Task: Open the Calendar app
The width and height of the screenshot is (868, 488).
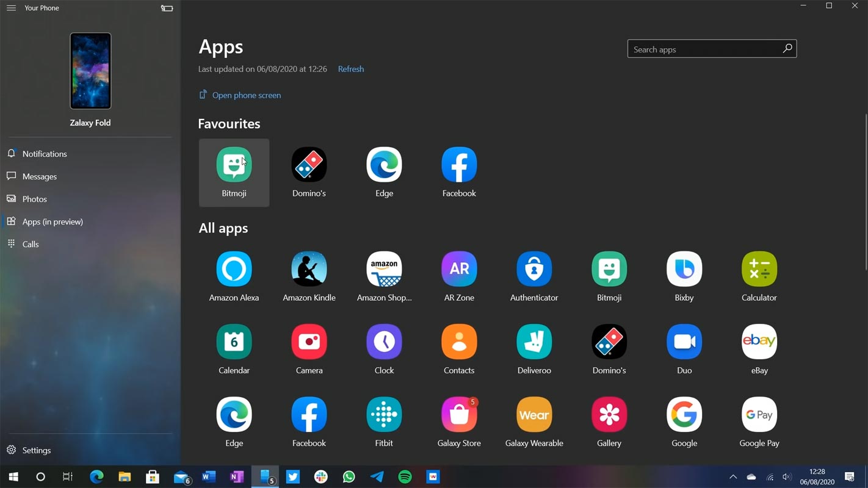Action: click(x=234, y=349)
